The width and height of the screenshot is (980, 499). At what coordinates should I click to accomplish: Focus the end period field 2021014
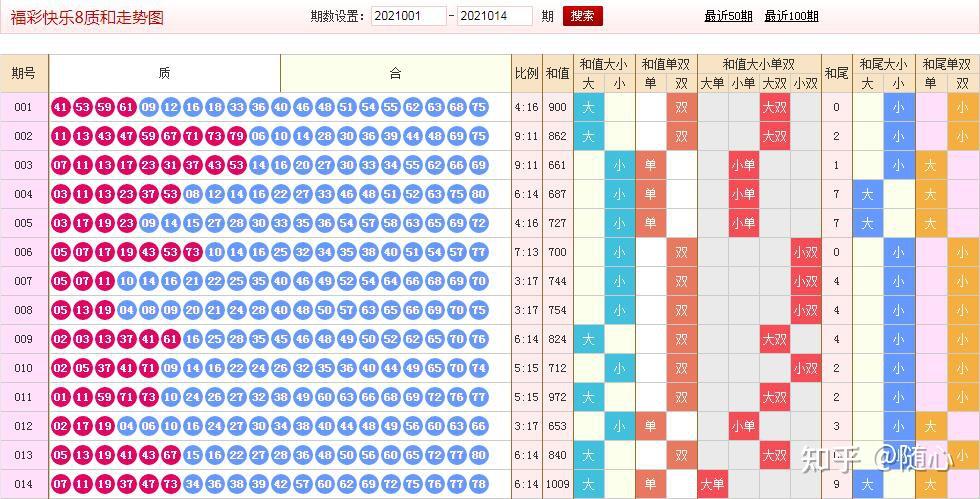494,16
